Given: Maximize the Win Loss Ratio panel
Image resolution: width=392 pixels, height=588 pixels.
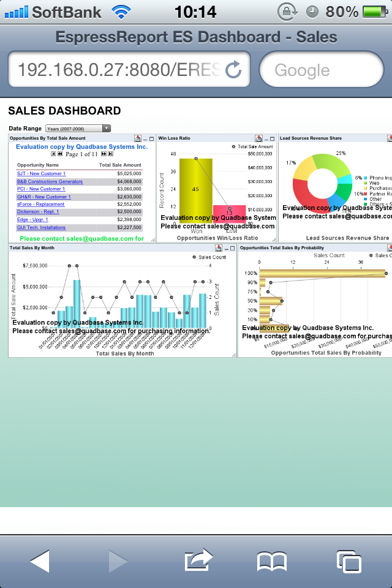Looking at the screenshot, I should pos(273,139).
